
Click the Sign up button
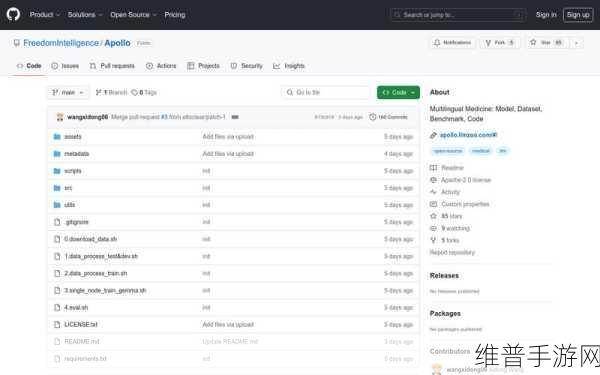[578, 15]
